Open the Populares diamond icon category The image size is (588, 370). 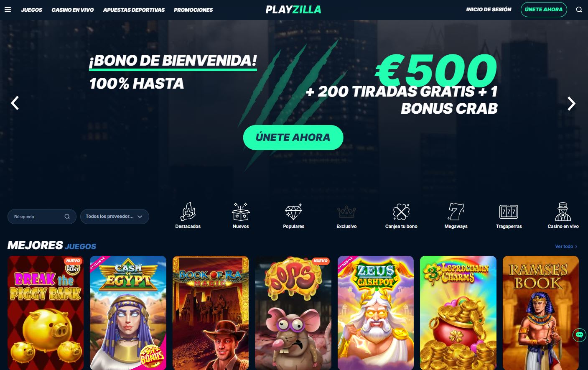(293, 212)
